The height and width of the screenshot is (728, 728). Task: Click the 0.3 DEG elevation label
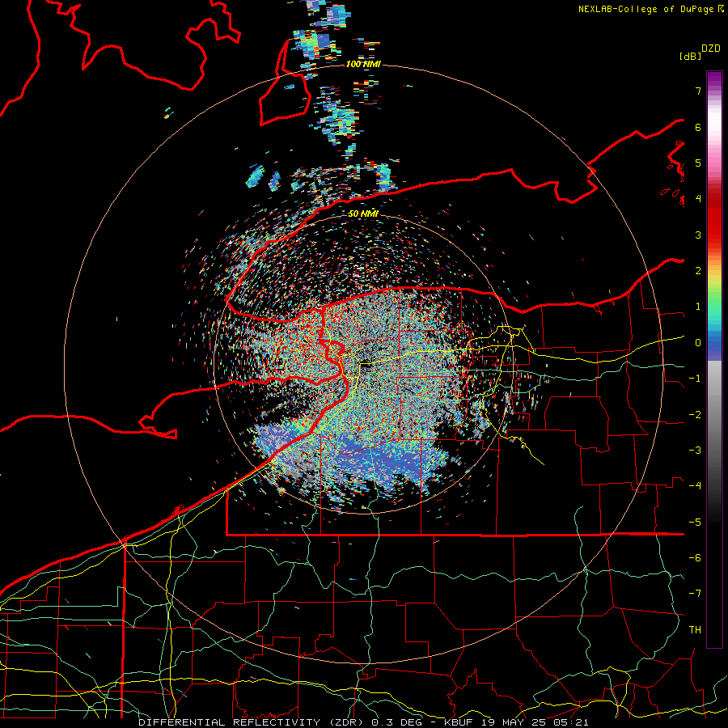tap(398, 722)
